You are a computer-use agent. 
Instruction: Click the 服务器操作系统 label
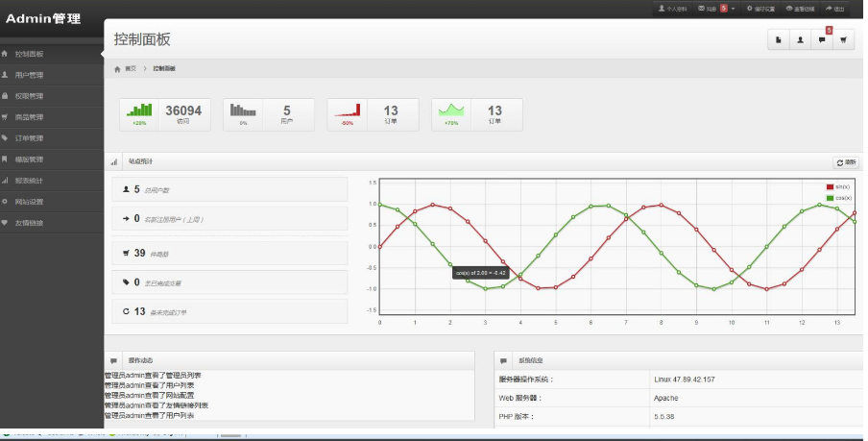point(526,380)
